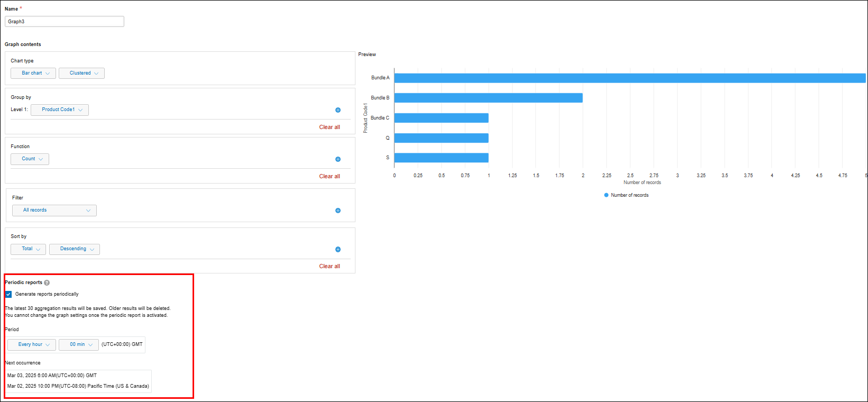This screenshot has height=402, width=868.
Task: Open the Clustered dropdown
Action: (81, 74)
